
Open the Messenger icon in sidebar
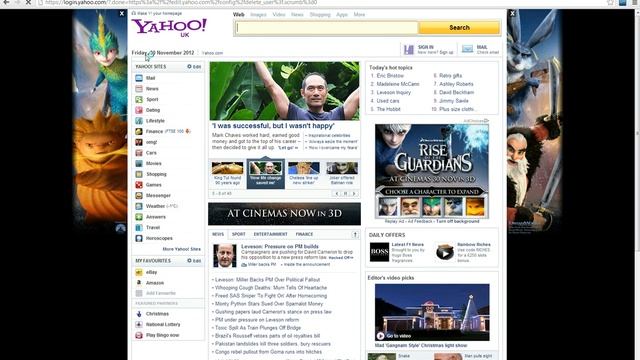point(139,196)
